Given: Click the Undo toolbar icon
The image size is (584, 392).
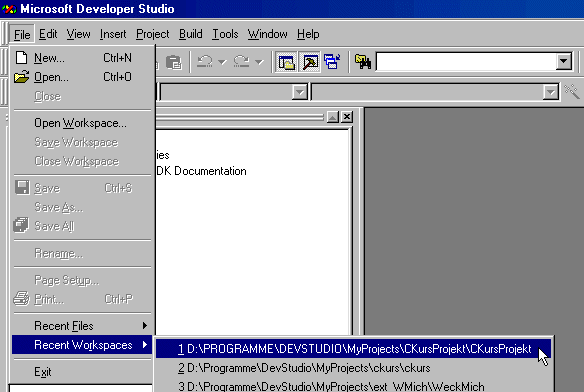Looking at the screenshot, I should tap(204, 62).
